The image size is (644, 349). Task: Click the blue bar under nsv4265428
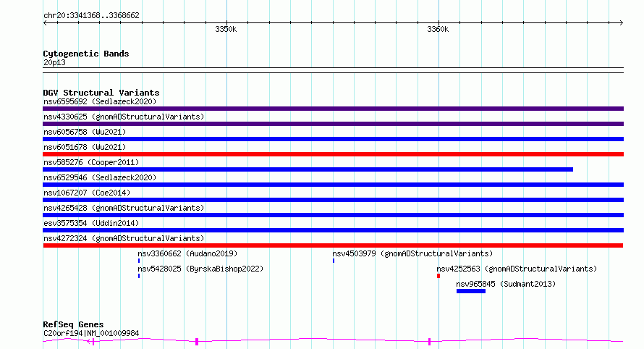[x=333, y=215]
